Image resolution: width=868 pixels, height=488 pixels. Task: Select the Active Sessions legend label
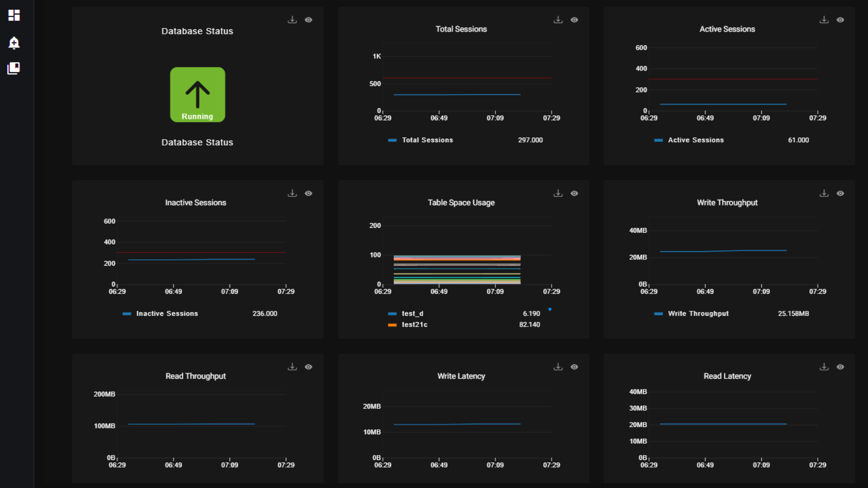click(696, 140)
